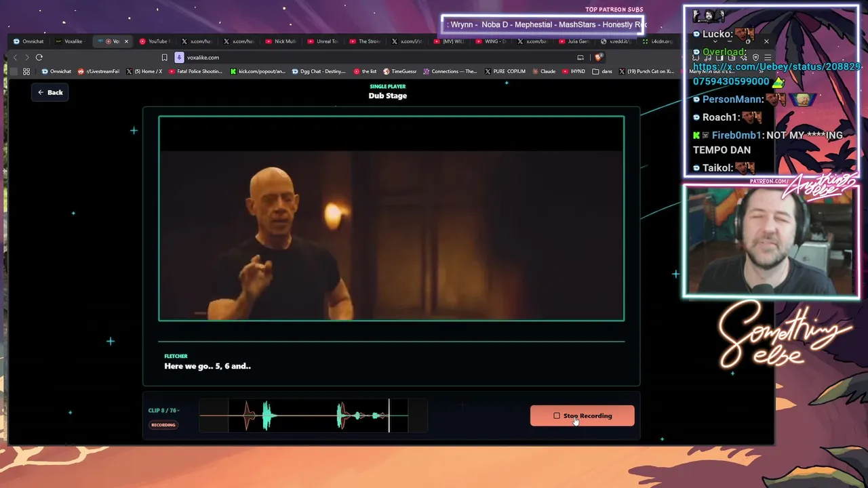Click the microphone icon in the address bar

click(x=180, y=58)
